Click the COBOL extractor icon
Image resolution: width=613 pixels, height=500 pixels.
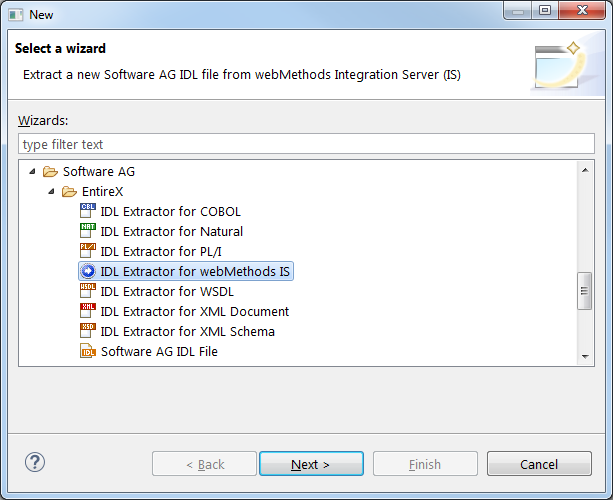click(88, 211)
